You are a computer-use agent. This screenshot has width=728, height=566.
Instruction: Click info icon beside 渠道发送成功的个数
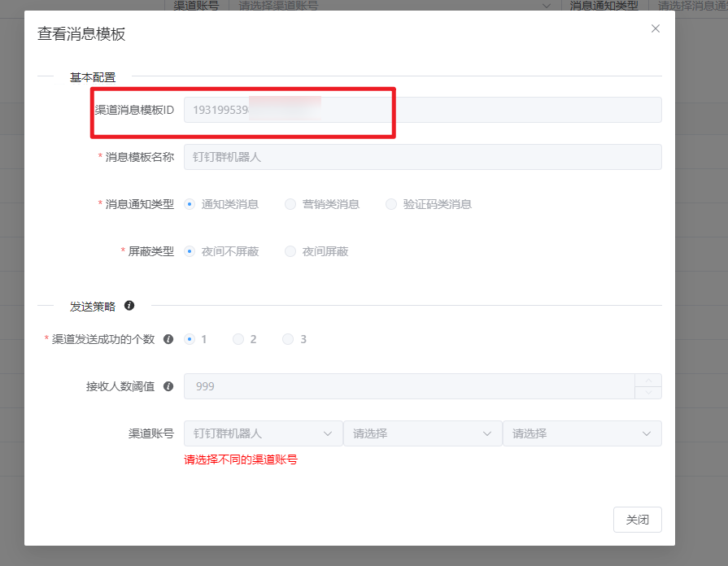click(168, 339)
